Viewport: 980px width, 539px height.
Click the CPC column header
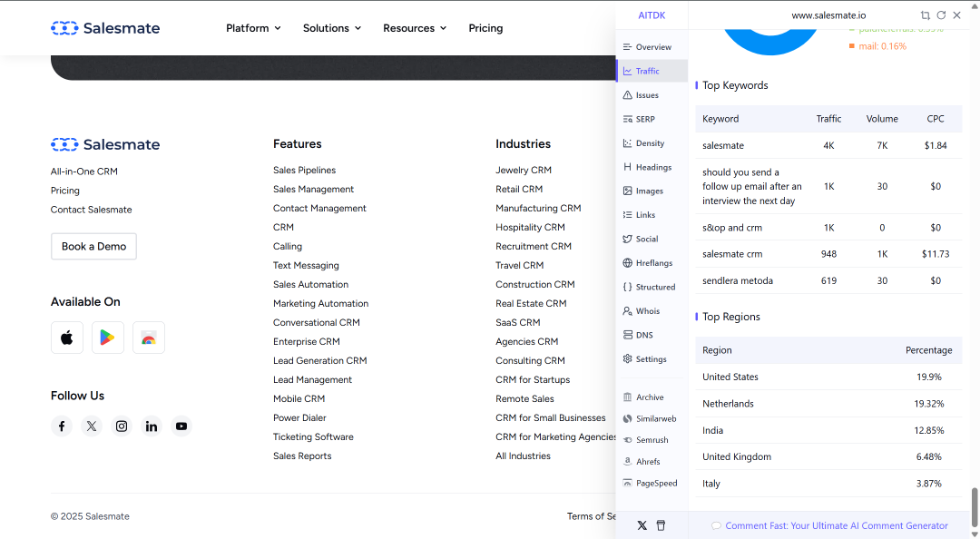tap(935, 119)
